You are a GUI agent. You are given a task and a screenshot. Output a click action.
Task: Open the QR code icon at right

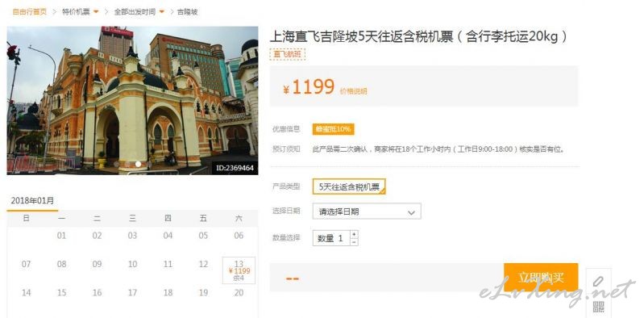(598, 307)
